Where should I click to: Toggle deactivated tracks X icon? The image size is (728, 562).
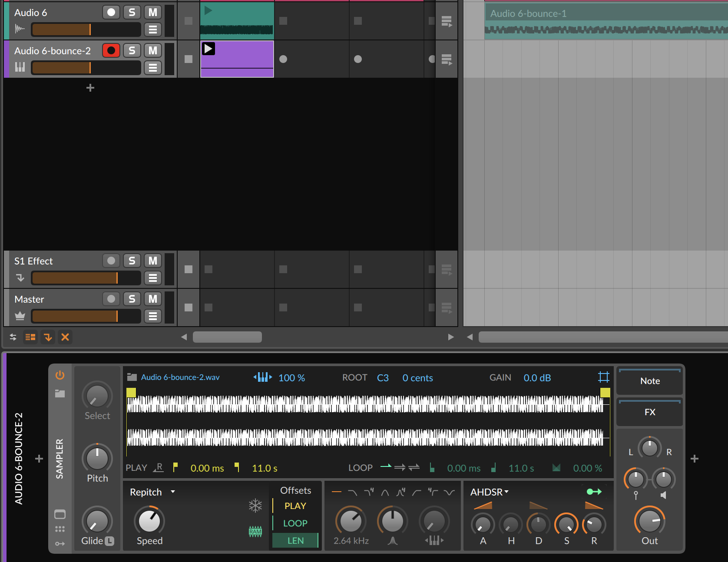click(x=65, y=337)
